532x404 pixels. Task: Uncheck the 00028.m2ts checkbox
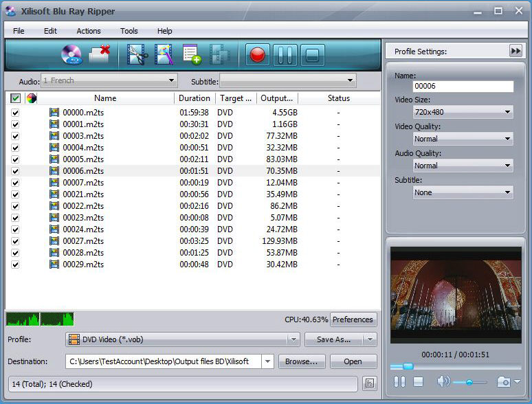tap(15, 253)
